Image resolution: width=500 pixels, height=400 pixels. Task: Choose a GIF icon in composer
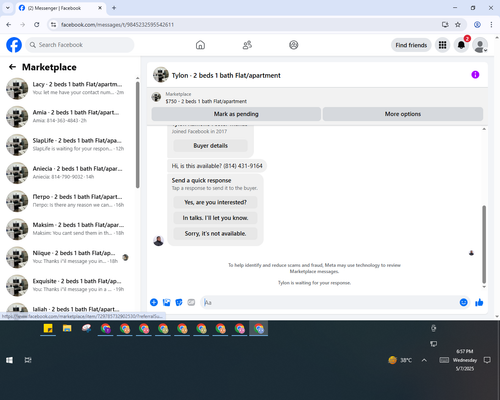191,302
